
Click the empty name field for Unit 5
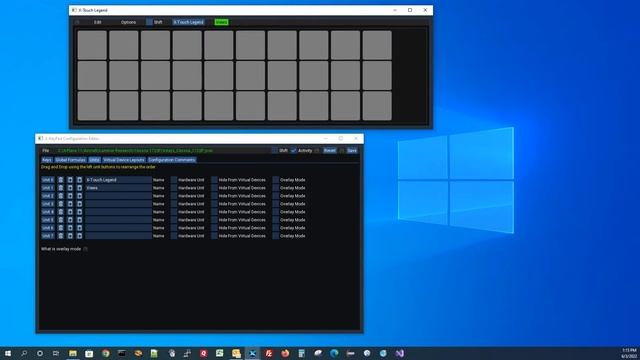118,220
